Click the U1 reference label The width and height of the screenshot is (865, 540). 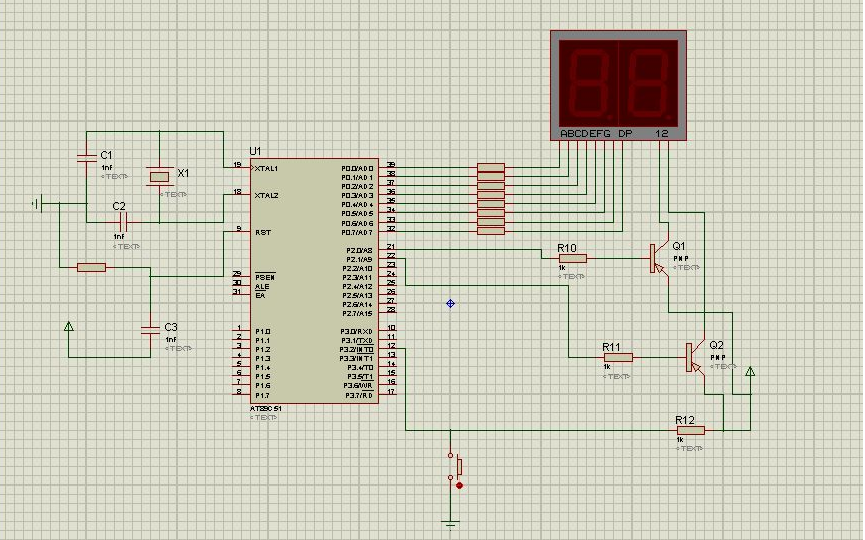click(x=255, y=151)
